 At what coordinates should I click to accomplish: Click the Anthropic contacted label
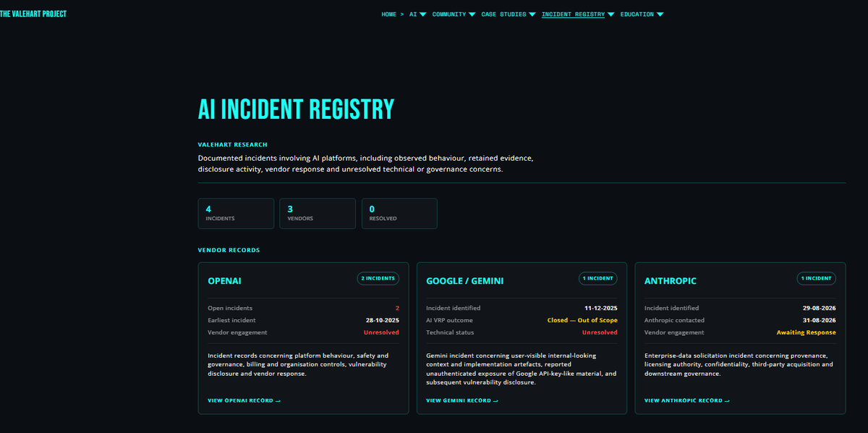tap(674, 320)
